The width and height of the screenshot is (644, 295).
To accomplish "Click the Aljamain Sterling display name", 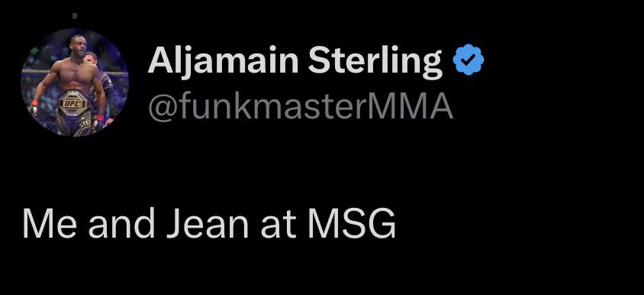I will pyautogui.click(x=295, y=61).
